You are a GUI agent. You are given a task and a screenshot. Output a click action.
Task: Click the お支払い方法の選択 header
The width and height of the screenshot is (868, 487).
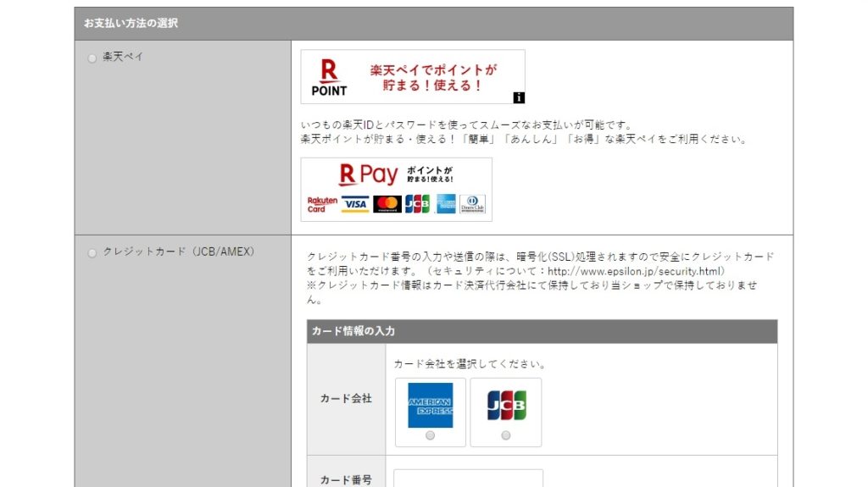[x=131, y=23]
